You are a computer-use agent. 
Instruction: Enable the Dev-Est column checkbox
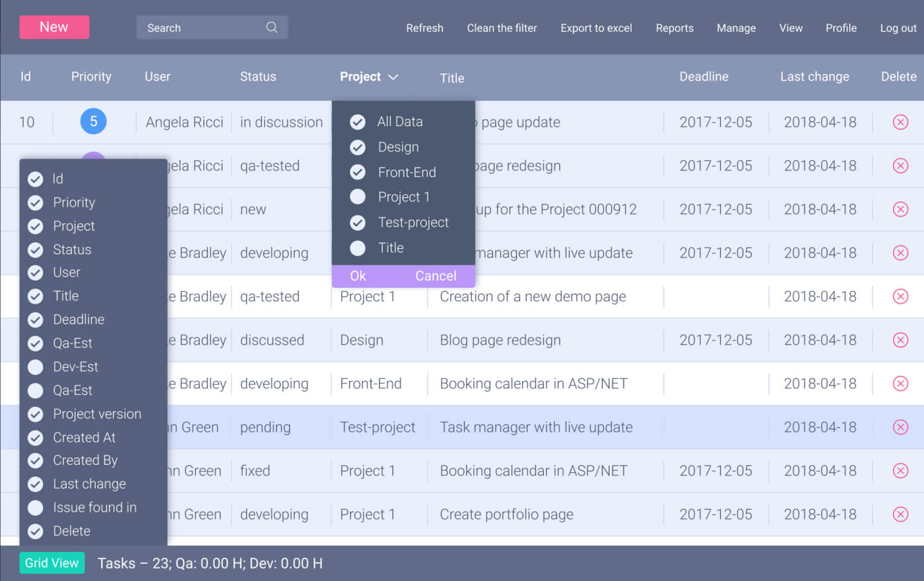[36, 367]
